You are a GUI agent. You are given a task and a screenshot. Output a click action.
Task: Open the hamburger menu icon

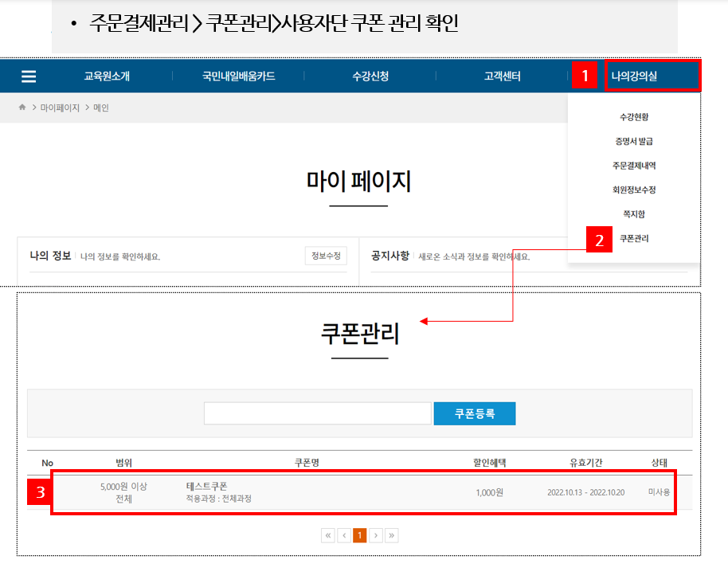point(29,76)
